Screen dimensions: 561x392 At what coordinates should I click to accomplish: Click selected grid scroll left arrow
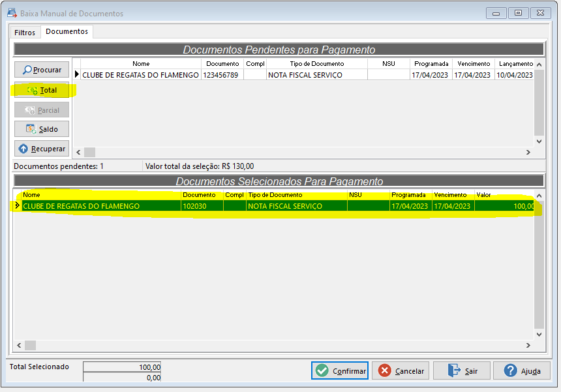pos(19,346)
